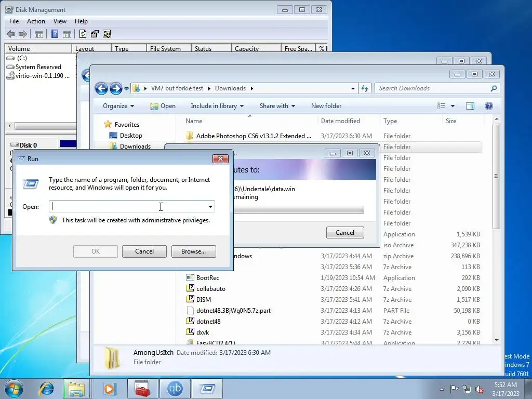
Task: Open View menu in Disk Management
Action: click(x=60, y=21)
